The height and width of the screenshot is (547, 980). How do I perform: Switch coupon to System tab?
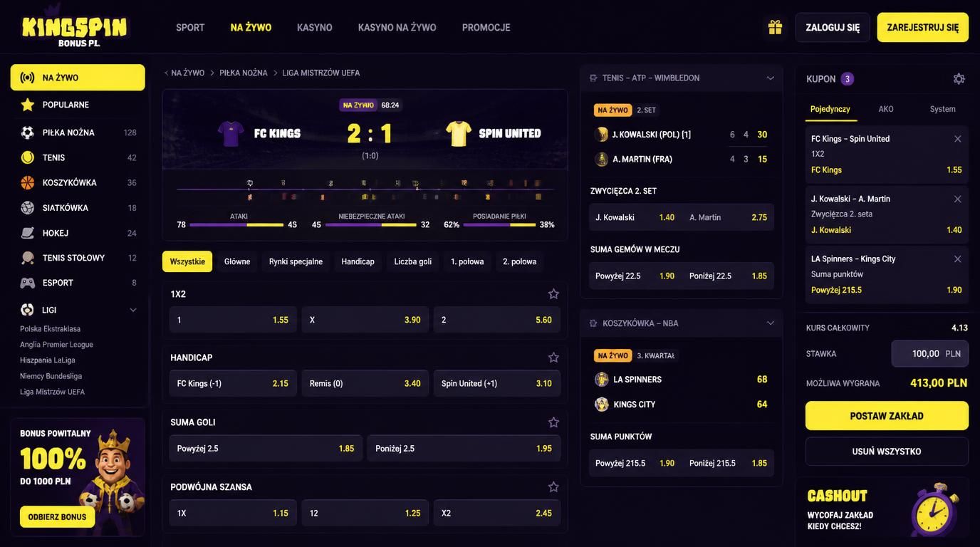(942, 109)
